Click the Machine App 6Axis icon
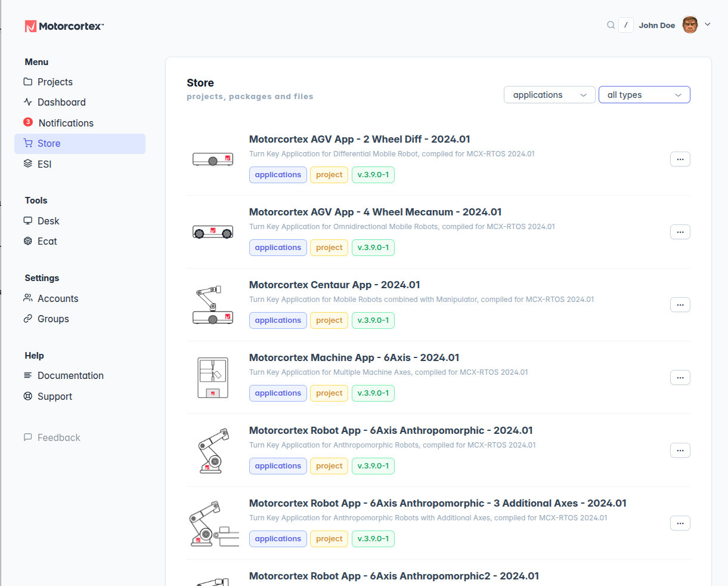The image size is (728, 586). [213, 378]
